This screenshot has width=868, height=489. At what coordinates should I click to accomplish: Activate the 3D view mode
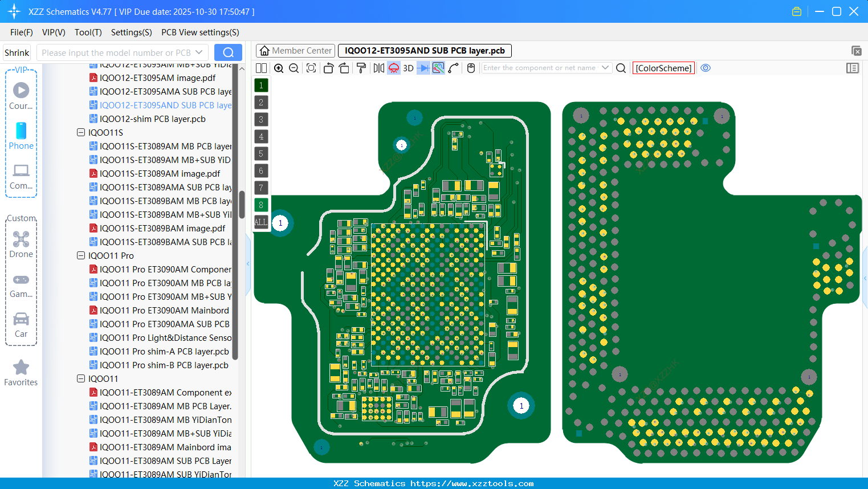point(408,68)
